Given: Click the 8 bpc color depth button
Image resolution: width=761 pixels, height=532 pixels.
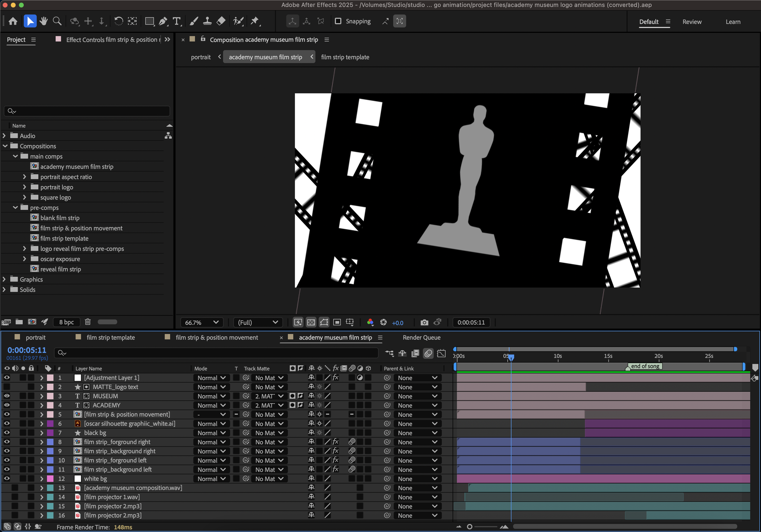Looking at the screenshot, I should click(66, 322).
